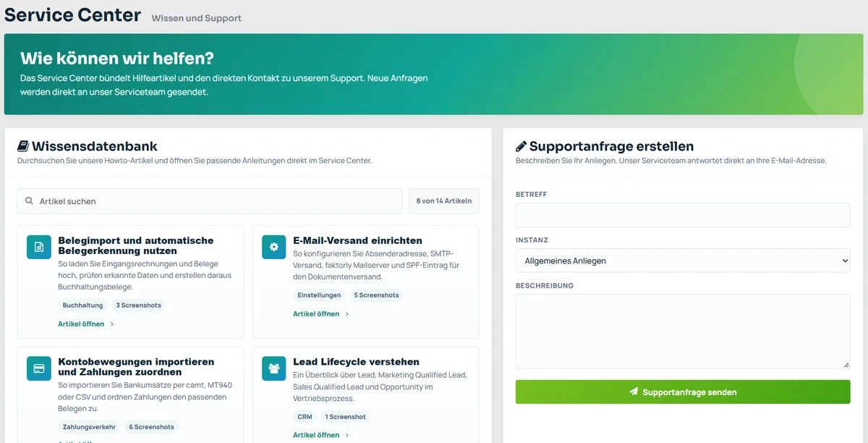868x443 pixels.
Task: Click the Buchhaltung tag
Action: pos(83,305)
